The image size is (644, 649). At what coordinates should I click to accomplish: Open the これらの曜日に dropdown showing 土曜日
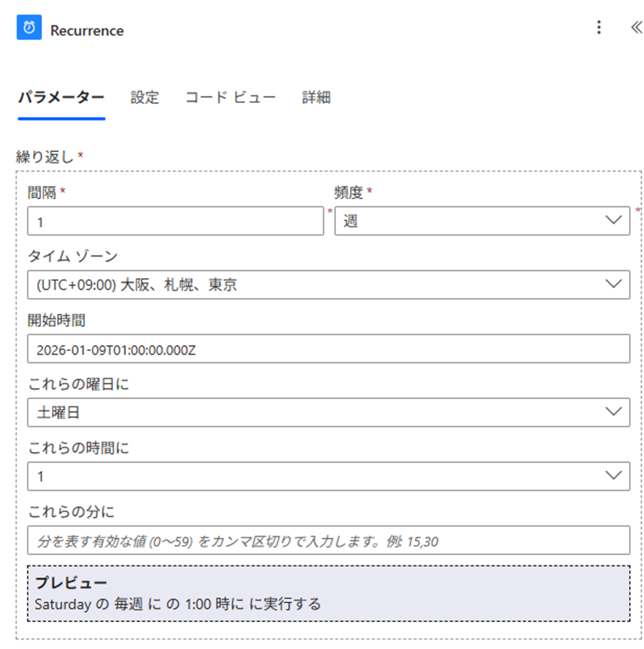329,413
